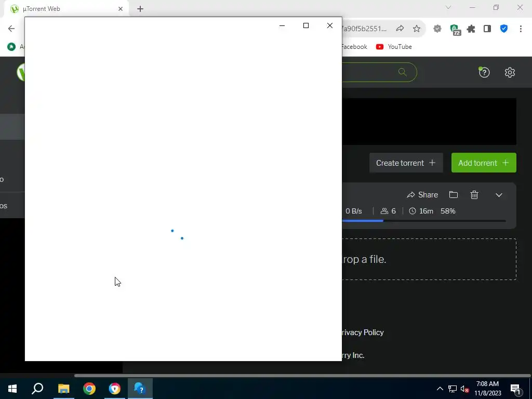Screen dimensions: 532x399
Task: Toggle Chrome side panel icon
Action: pyautogui.click(x=487, y=29)
